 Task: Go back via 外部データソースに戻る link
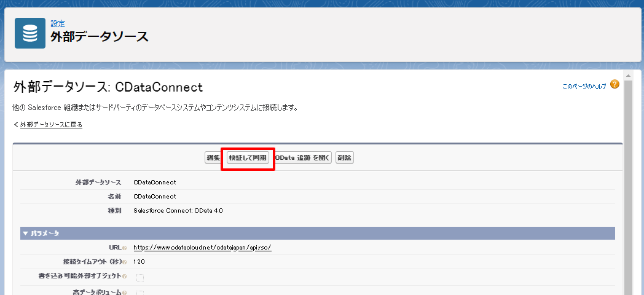click(x=52, y=125)
